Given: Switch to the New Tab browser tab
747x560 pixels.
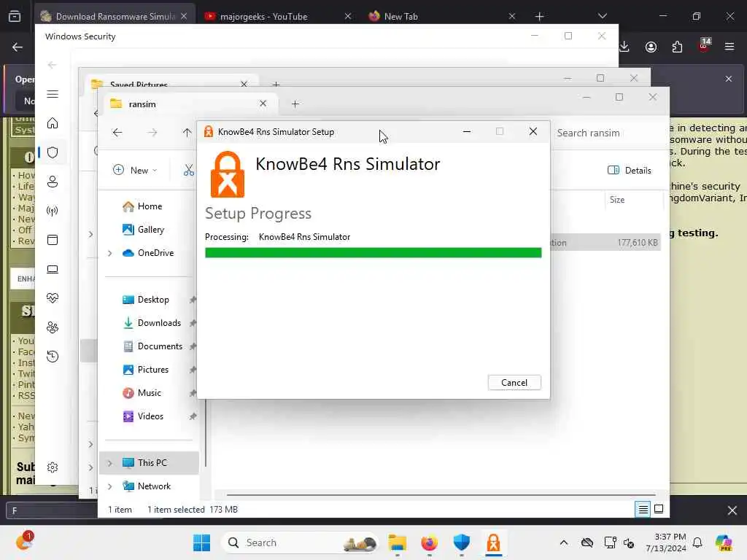Looking at the screenshot, I should [441, 16].
